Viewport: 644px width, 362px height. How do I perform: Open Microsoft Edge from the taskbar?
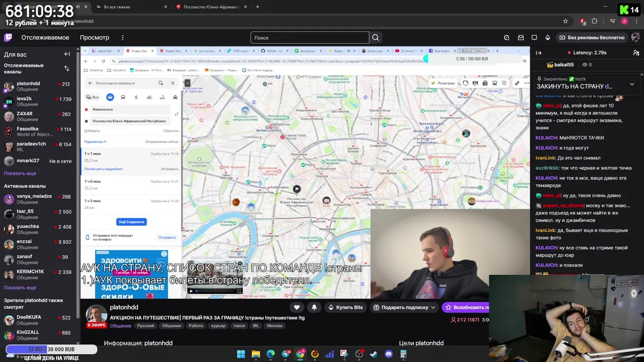point(271,354)
